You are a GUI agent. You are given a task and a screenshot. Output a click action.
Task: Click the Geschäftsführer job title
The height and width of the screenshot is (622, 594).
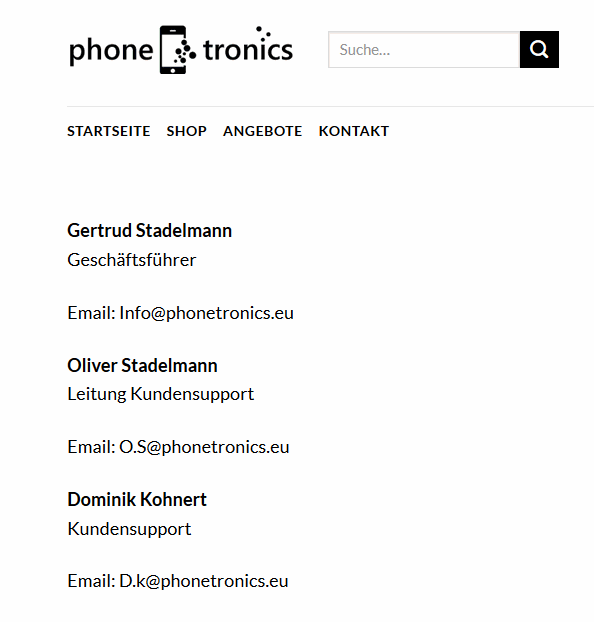pyautogui.click(x=132, y=260)
